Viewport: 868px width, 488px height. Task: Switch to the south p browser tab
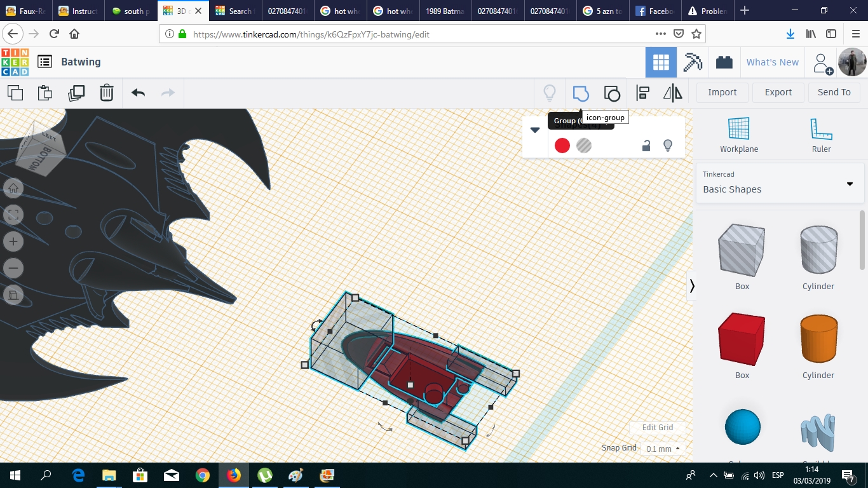[131, 11]
